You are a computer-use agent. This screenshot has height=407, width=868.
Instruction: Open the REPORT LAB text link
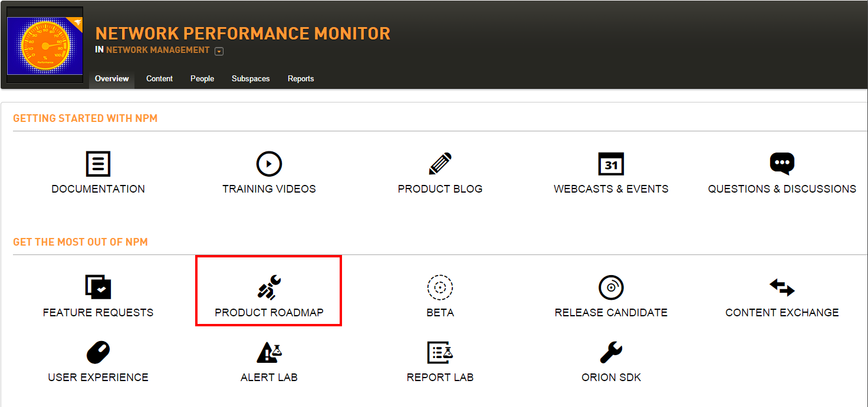click(440, 378)
